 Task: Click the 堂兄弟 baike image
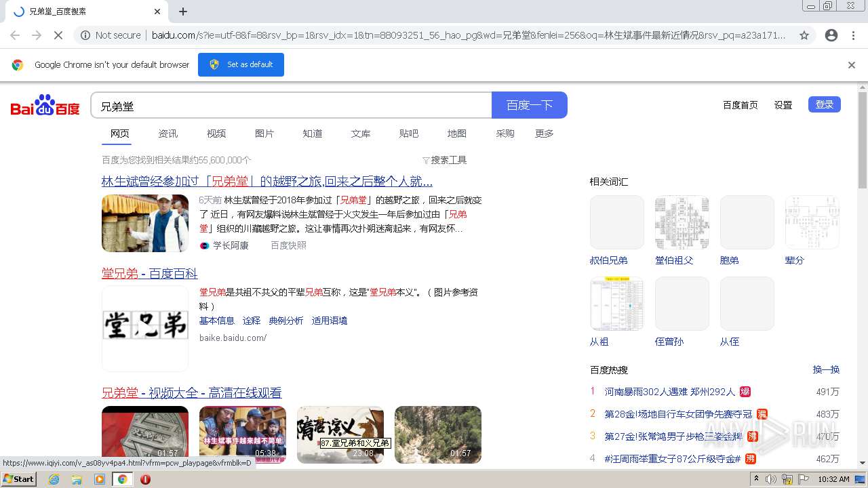click(145, 328)
